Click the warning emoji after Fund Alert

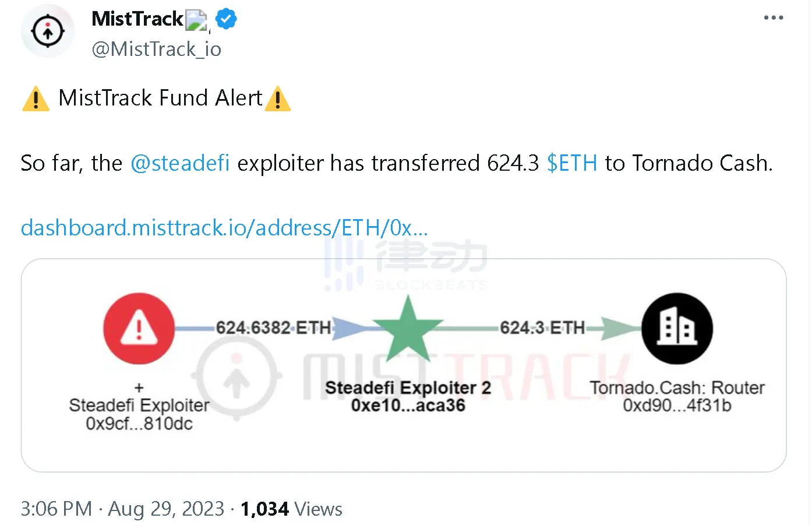[278, 98]
